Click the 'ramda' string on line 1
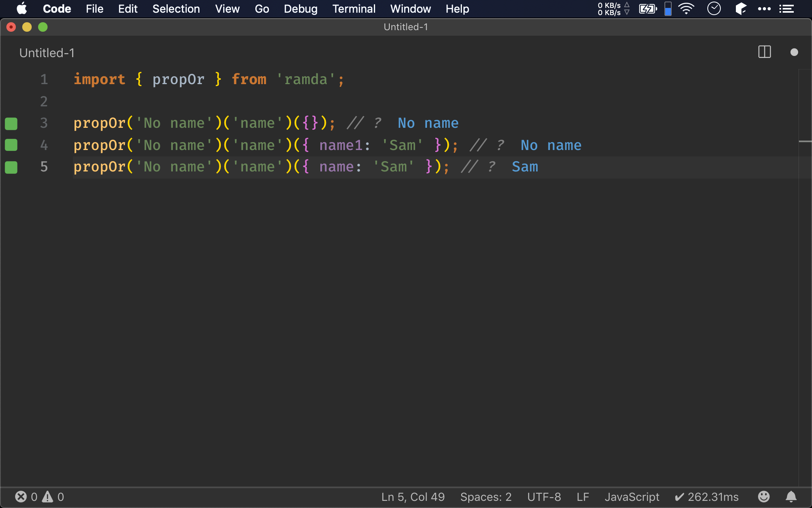This screenshot has height=508, width=812. pos(306,80)
